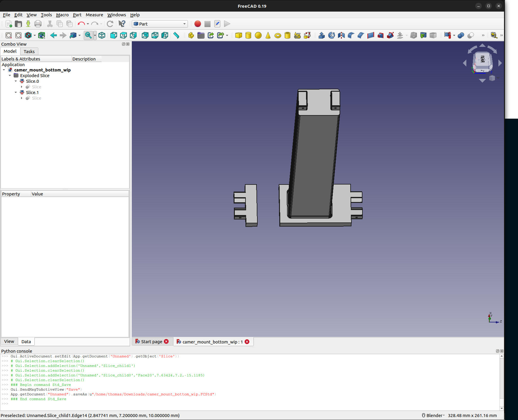Image resolution: width=518 pixels, height=420 pixels.
Task: Fit the whole model in view
Action: coord(9,35)
